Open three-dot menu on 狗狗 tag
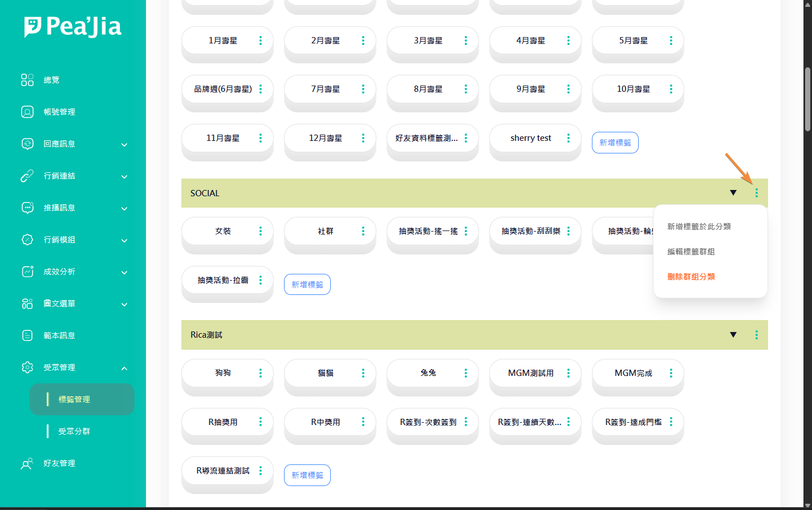 pyautogui.click(x=261, y=373)
